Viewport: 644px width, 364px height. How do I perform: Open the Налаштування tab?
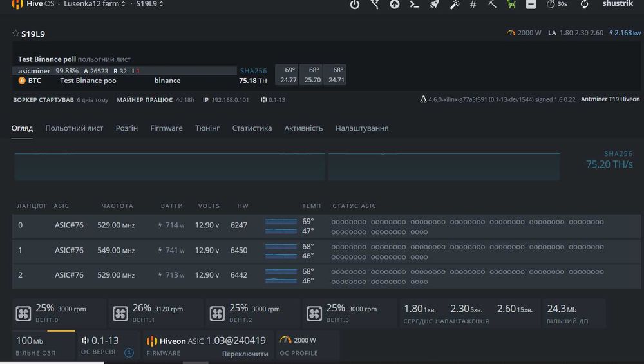pos(362,128)
